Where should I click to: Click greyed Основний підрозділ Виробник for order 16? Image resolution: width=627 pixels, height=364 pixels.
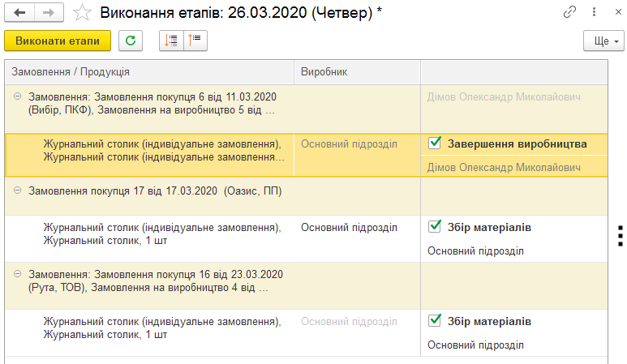(349, 322)
